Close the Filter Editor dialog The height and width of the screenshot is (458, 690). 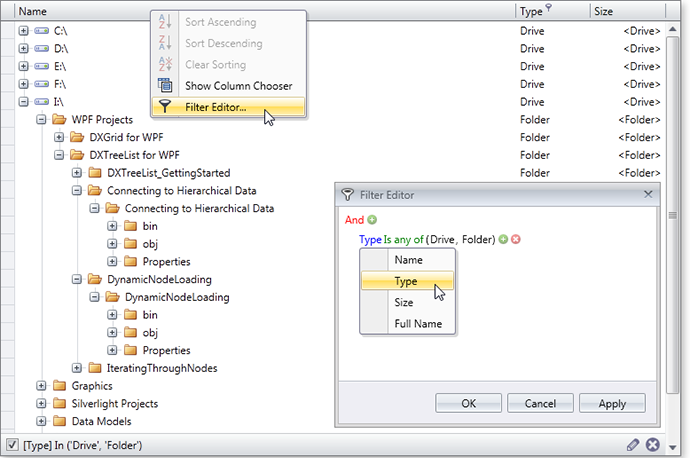(647, 194)
